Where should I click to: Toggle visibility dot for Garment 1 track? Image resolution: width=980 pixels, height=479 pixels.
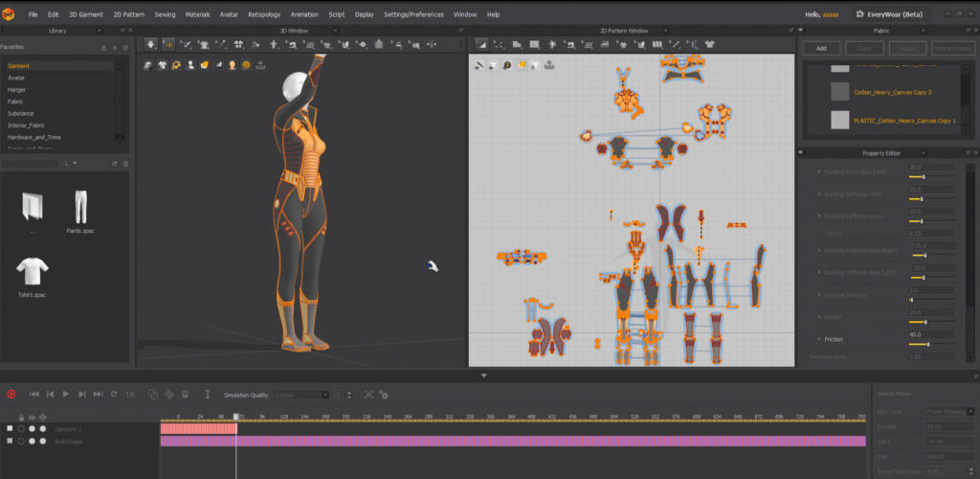coord(33,428)
